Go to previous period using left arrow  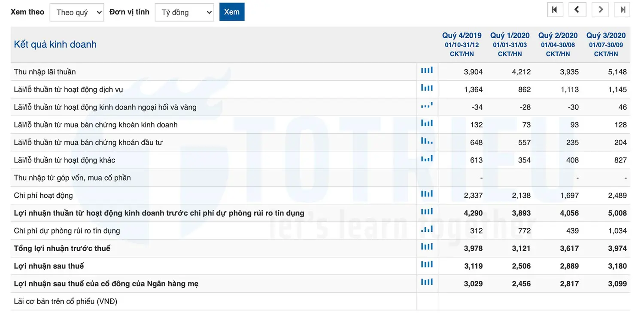click(577, 10)
